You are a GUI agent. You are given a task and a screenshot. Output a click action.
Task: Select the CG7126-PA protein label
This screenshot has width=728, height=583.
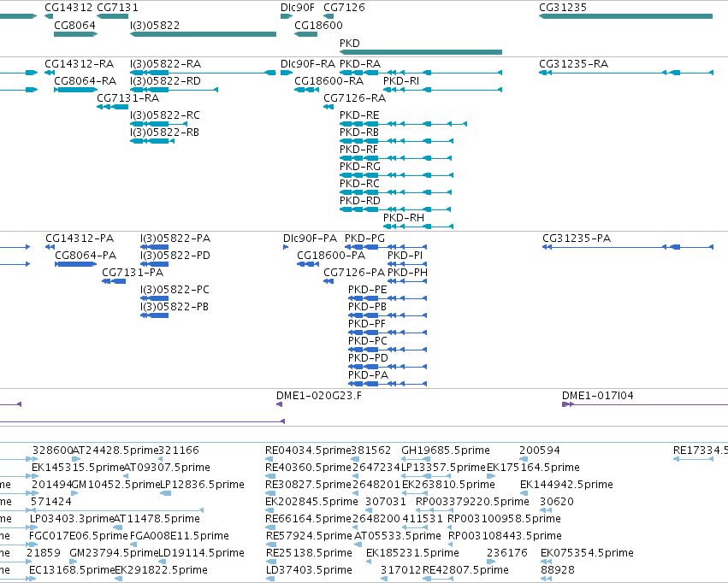click(354, 272)
